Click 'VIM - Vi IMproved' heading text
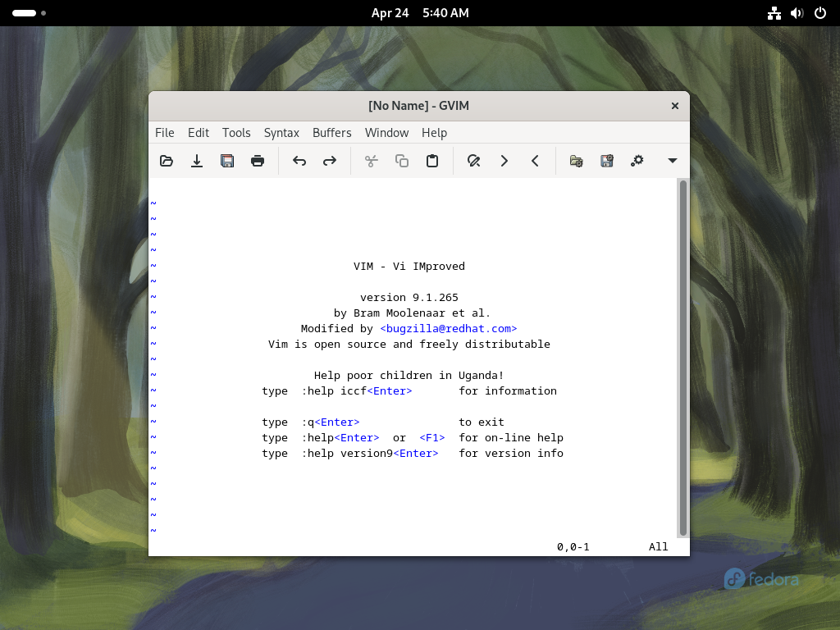This screenshot has height=630, width=840. click(409, 267)
